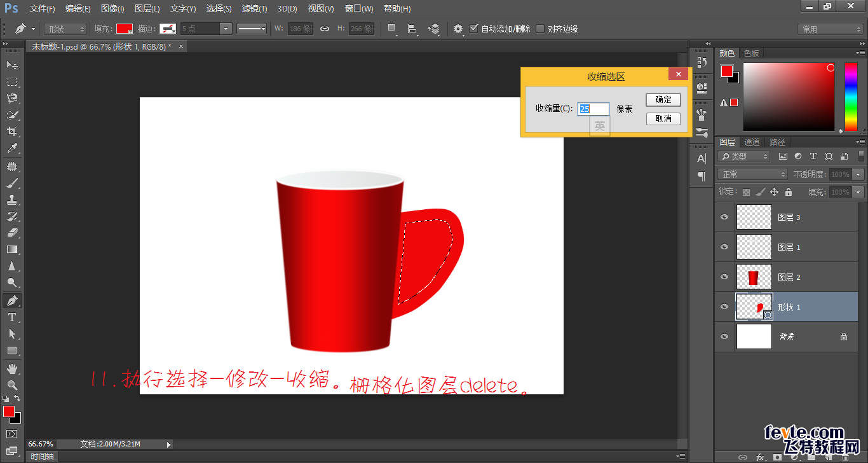Switch to 路径 tab
Screen dimensions: 868x463
(777, 142)
